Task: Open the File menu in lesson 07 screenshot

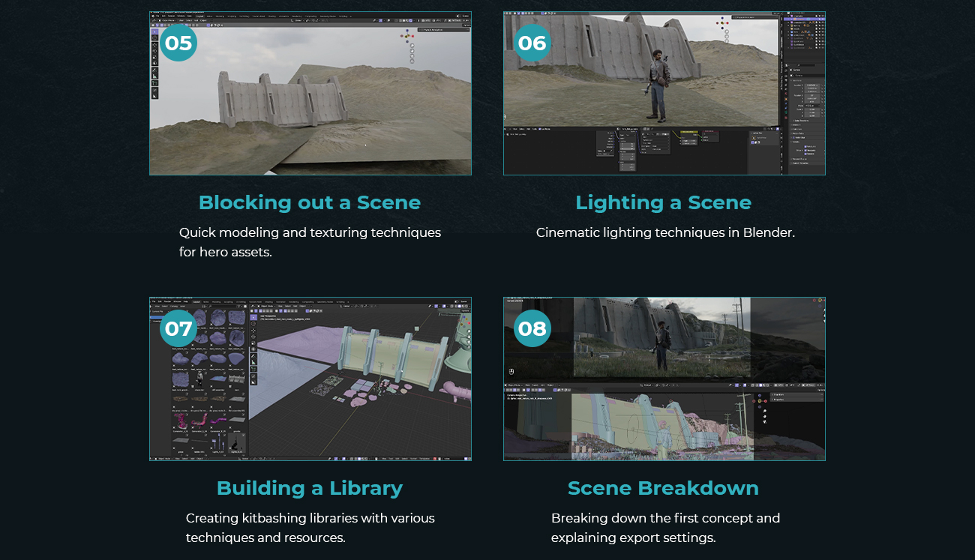Action: (x=153, y=302)
